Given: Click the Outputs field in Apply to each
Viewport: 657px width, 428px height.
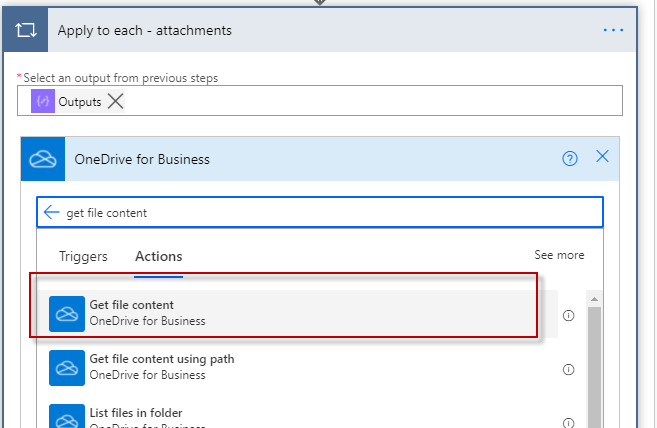Looking at the screenshot, I should point(370,101).
